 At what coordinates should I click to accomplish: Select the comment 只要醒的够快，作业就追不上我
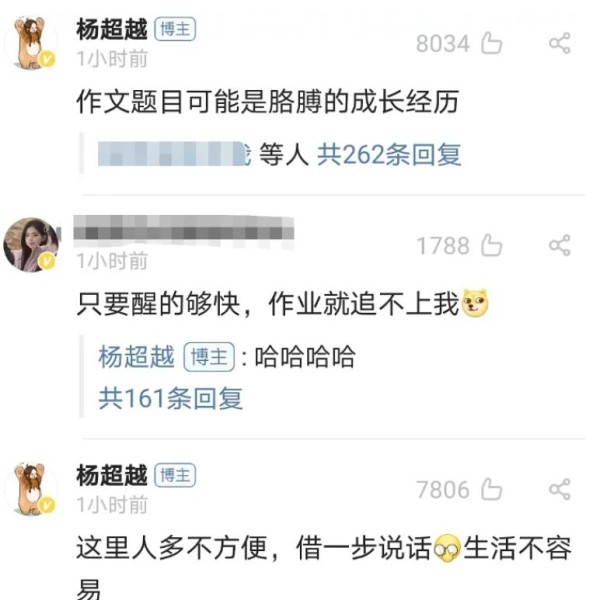pos(282,304)
